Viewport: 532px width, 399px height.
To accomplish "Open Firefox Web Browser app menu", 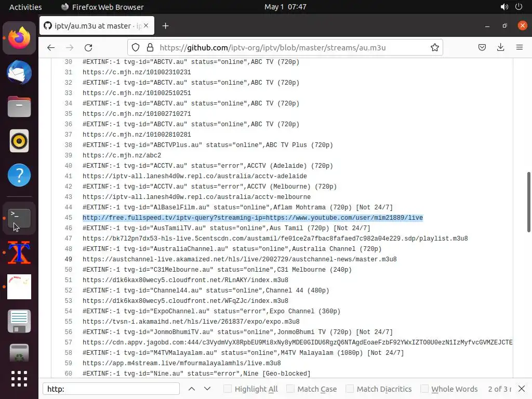I will (x=102, y=7).
